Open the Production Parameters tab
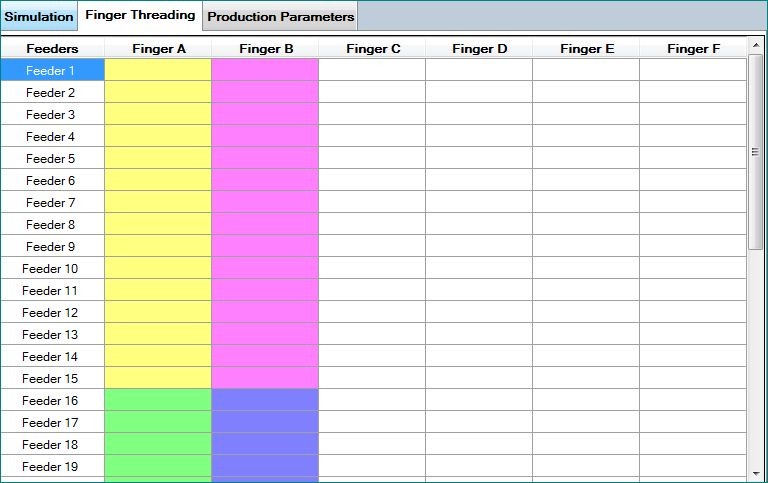 coord(280,17)
